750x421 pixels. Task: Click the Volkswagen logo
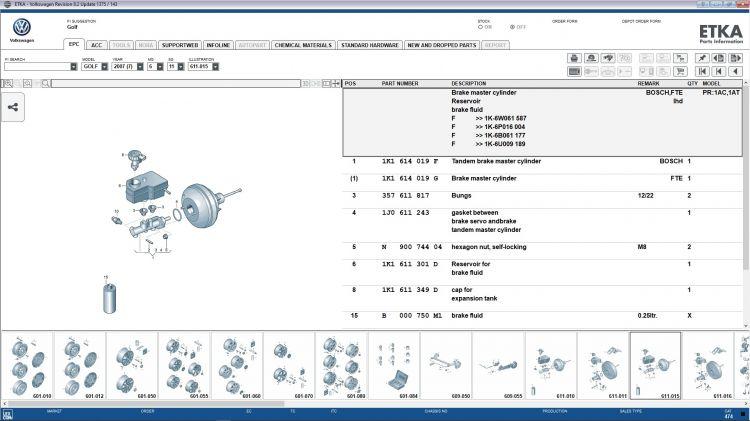[x=22, y=27]
